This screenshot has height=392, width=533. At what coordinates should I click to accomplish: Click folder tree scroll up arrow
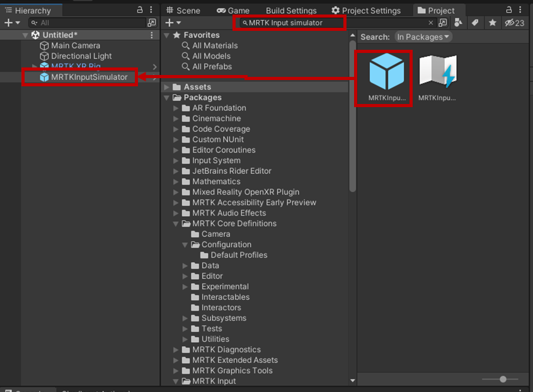tap(353, 35)
